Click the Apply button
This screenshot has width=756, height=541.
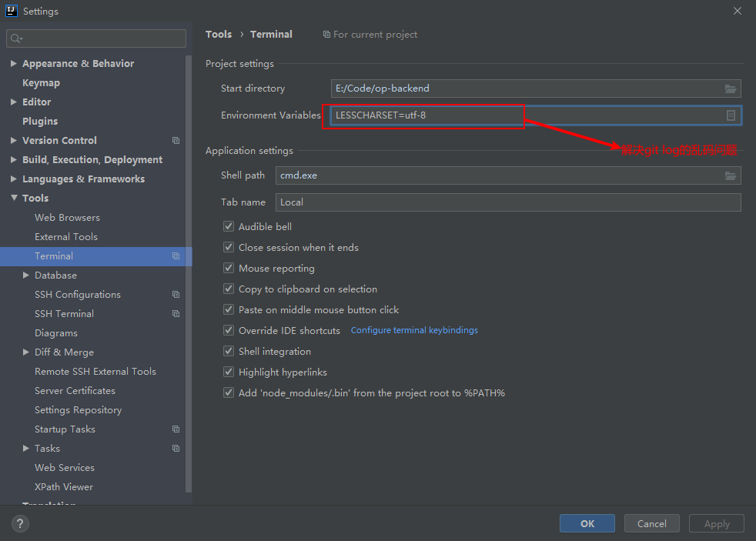717,523
